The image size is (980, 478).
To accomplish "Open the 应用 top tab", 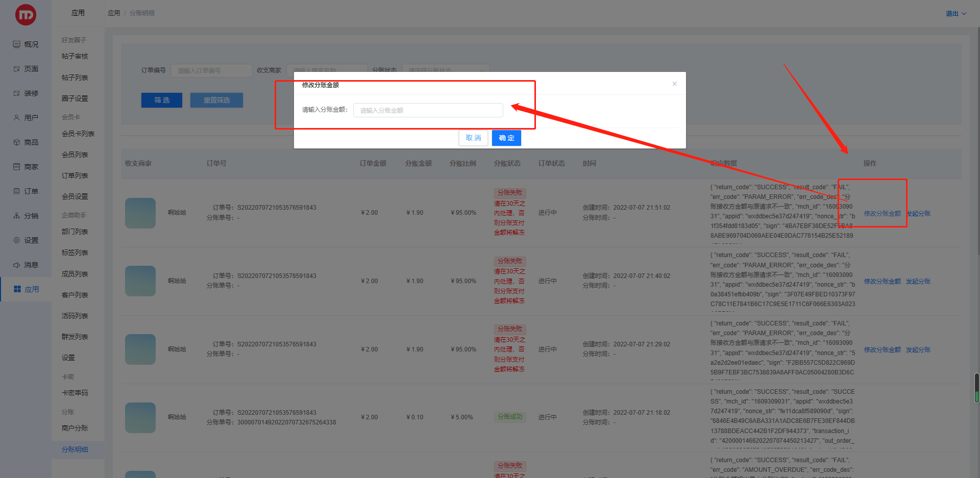I will pyautogui.click(x=78, y=13).
